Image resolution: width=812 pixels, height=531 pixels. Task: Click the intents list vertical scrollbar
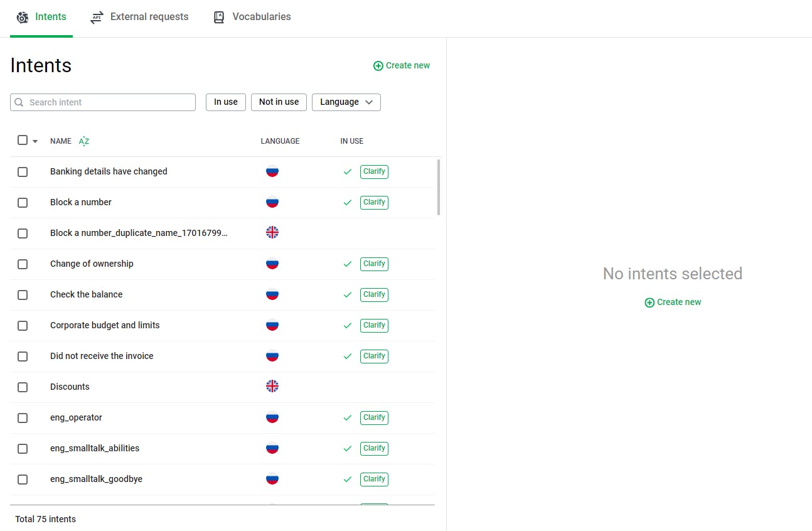click(x=438, y=187)
